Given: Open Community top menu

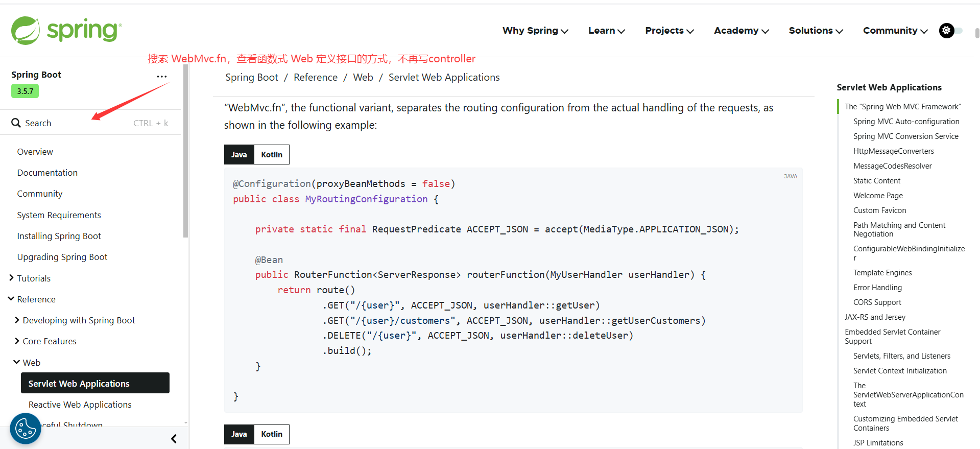Looking at the screenshot, I should click(x=895, y=31).
